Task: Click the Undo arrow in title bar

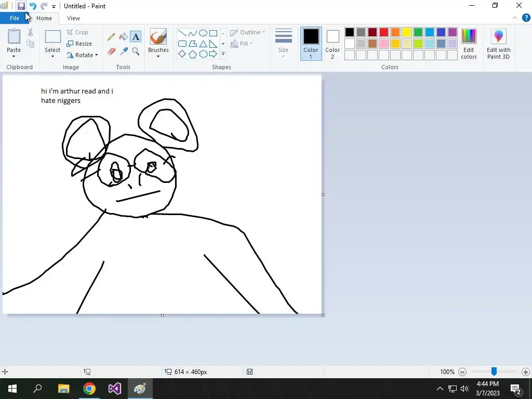Action: click(x=33, y=6)
